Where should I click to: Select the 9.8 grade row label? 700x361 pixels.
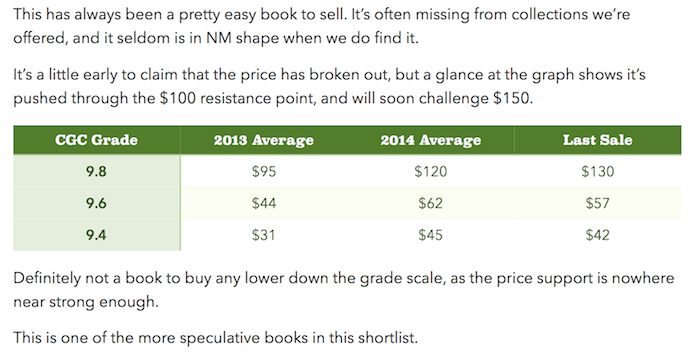96,171
